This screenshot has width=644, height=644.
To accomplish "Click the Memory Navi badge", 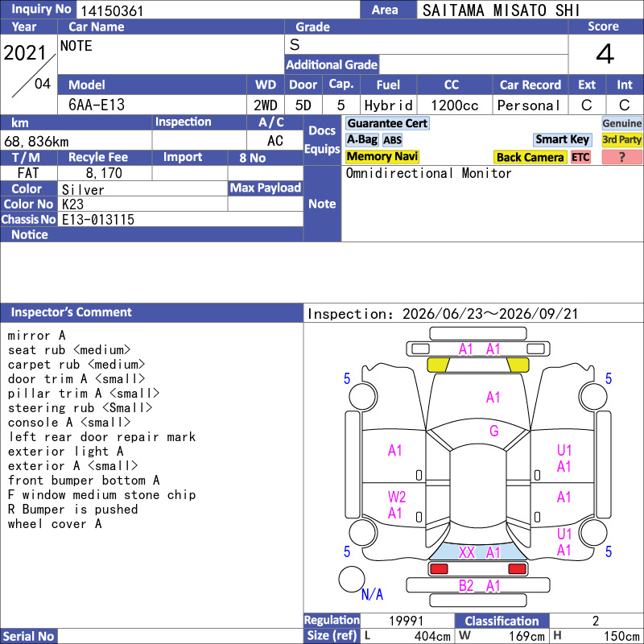I will pyautogui.click(x=382, y=156).
